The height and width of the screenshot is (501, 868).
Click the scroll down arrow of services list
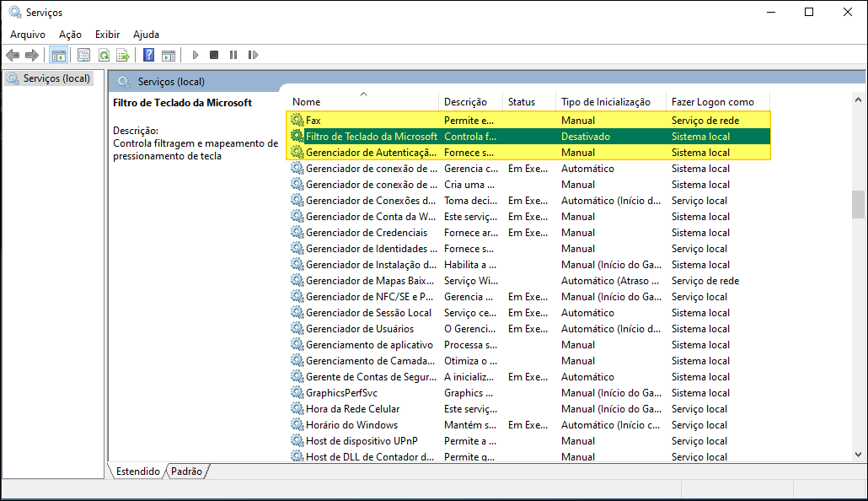[858, 455]
